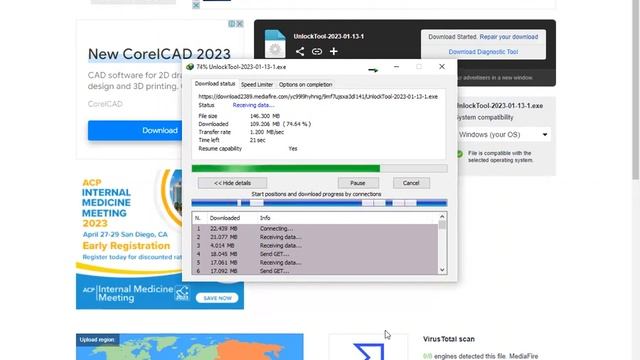Cancel the UnlockTool download

coord(411,183)
